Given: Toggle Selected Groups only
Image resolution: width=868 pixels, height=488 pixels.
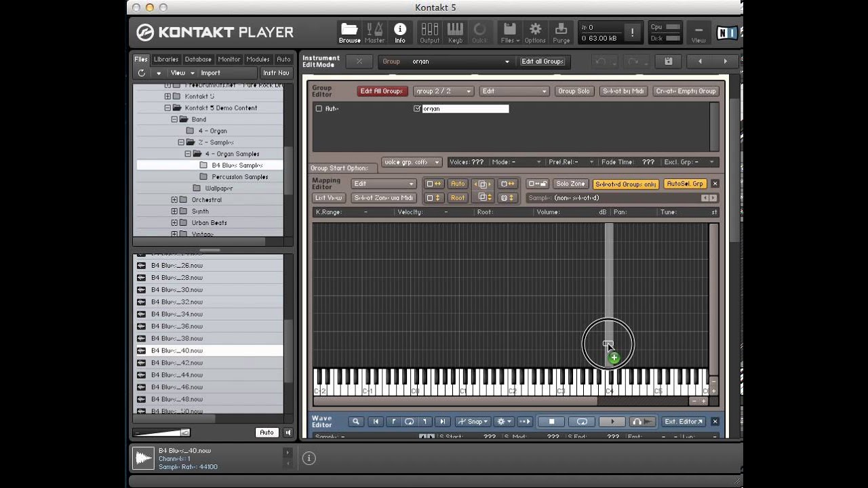Looking at the screenshot, I should pyautogui.click(x=626, y=184).
